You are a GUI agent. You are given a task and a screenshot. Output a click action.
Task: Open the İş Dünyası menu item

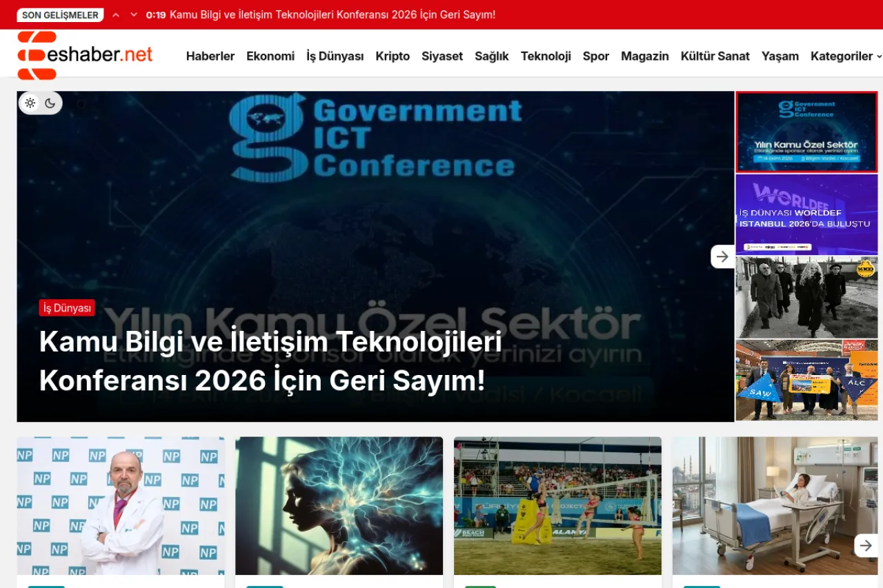pos(335,57)
